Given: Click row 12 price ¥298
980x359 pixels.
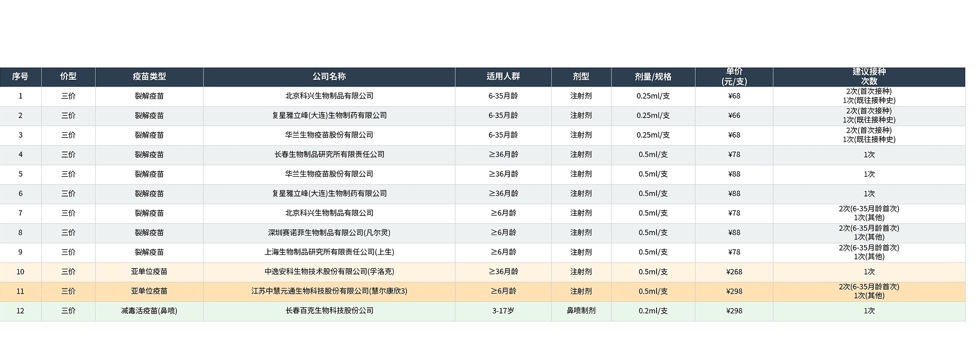Looking at the screenshot, I should (734, 311).
